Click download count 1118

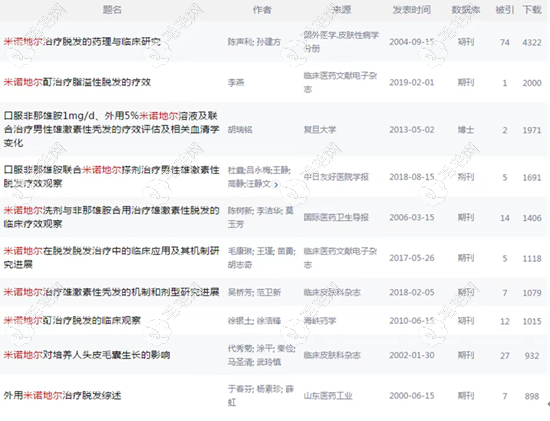tap(532, 259)
